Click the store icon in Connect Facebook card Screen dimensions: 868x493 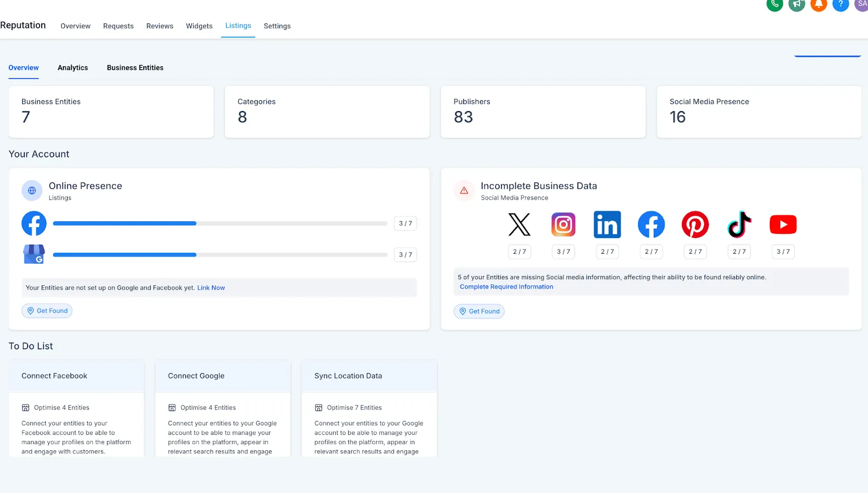[25, 408]
